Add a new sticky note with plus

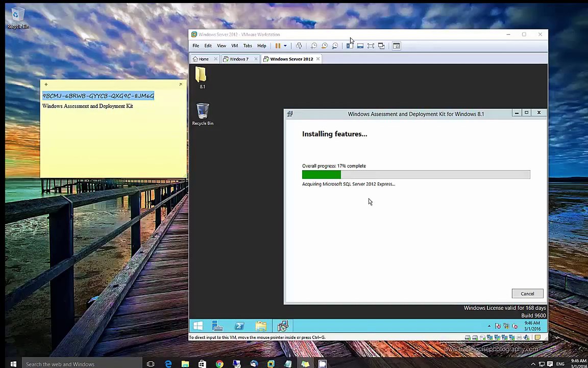click(x=46, y=84)
